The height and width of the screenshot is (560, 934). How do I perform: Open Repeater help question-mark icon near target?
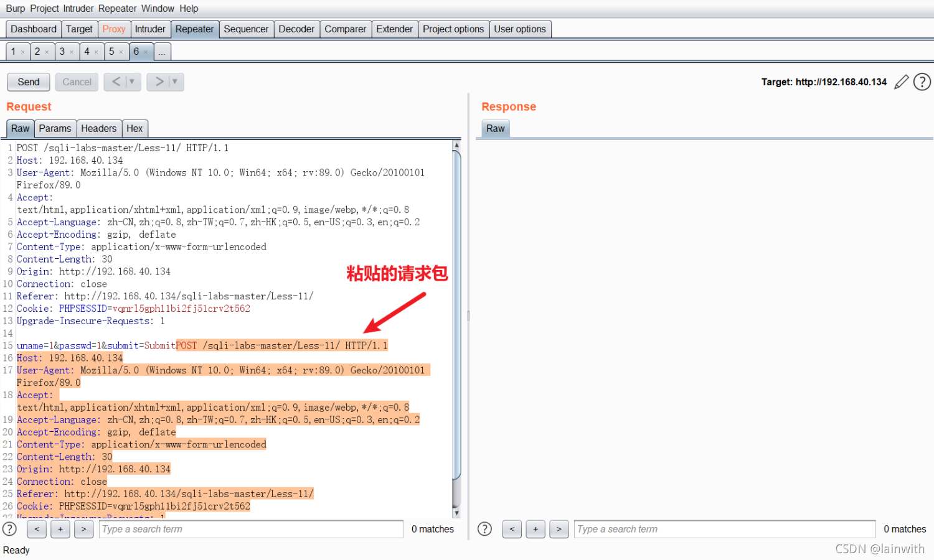[922, 82]
